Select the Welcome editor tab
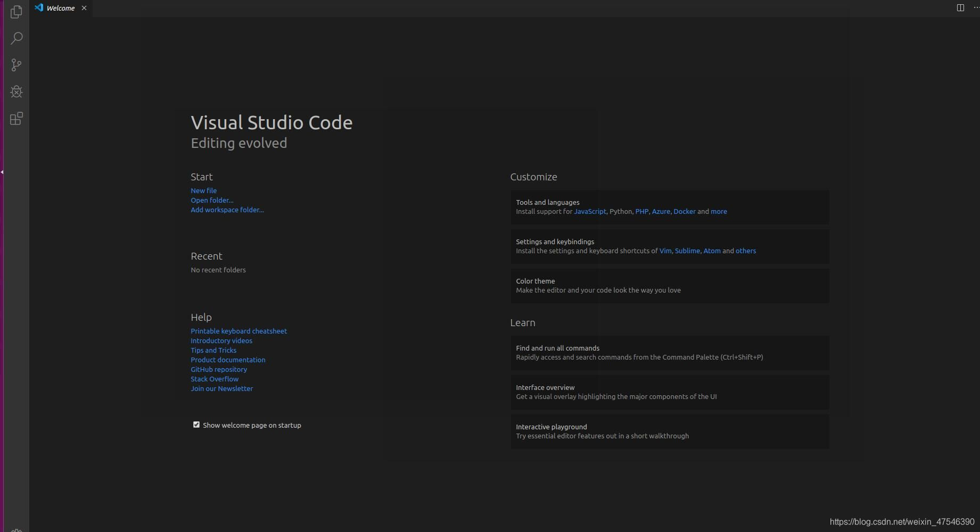 [61, 8]
